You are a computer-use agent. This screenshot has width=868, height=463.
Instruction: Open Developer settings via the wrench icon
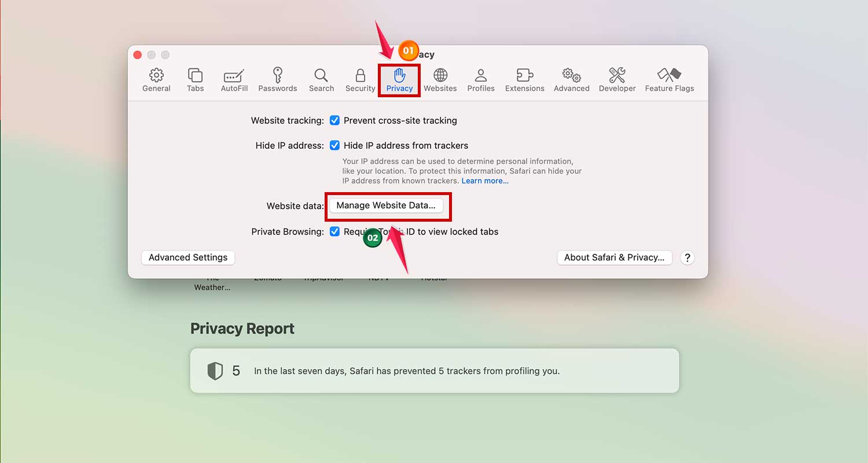(x=617, y=80)
